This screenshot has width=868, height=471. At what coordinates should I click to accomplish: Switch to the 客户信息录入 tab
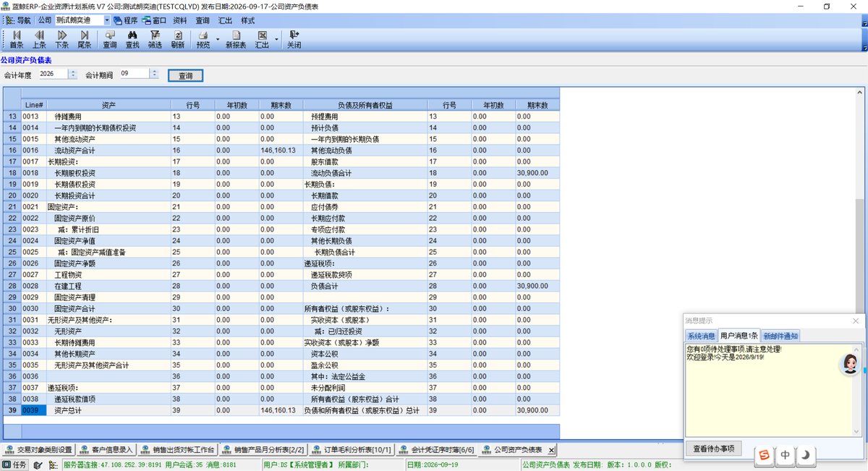(x=106, y=450)
